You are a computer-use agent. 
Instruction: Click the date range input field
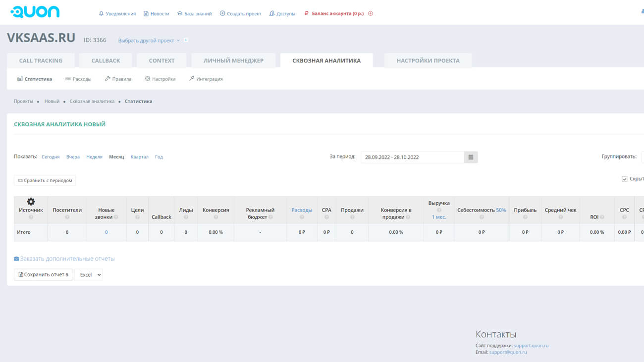click(412, 157)
